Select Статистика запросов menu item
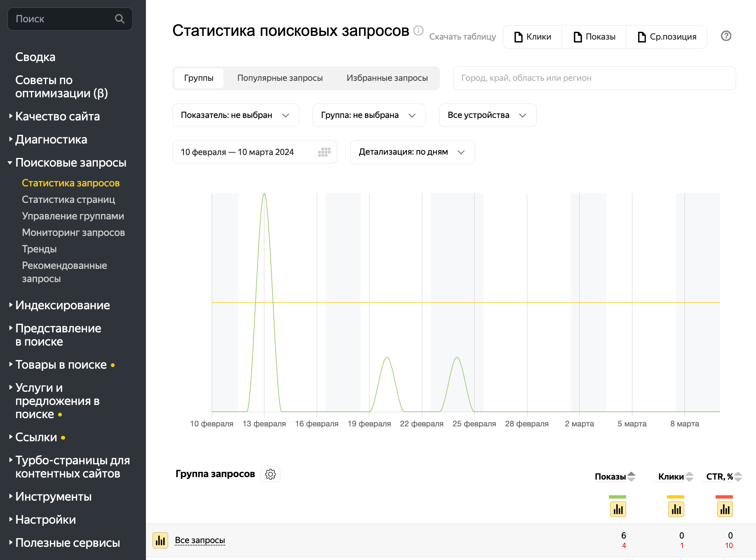The width and height of the screenshot is (756, 560). [70, 183]
